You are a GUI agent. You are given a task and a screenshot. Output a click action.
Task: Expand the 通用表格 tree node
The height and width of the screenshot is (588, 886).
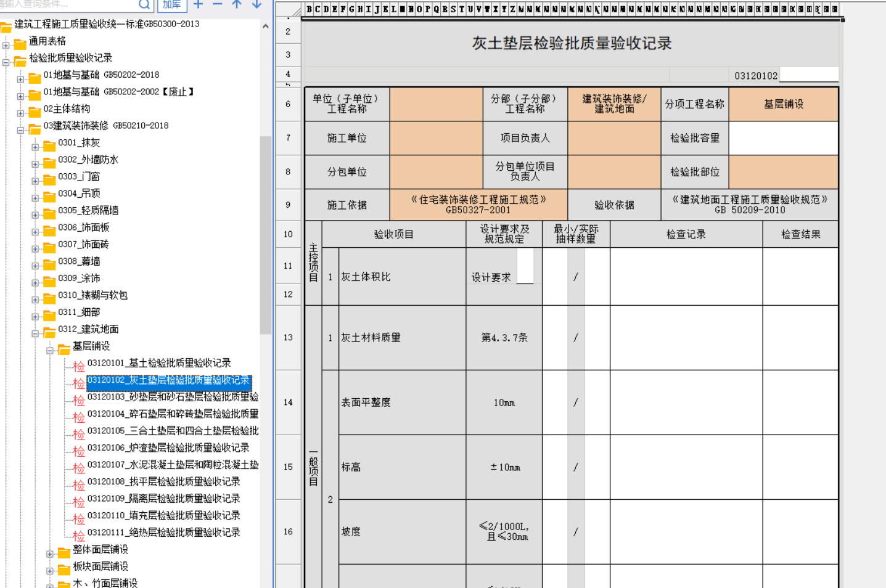coord(6,44)
